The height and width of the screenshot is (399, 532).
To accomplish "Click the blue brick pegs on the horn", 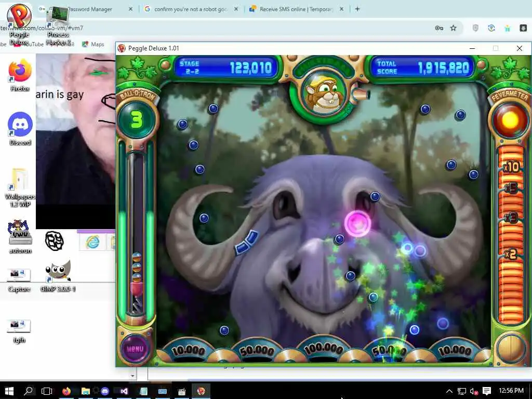I will [247, 242].
